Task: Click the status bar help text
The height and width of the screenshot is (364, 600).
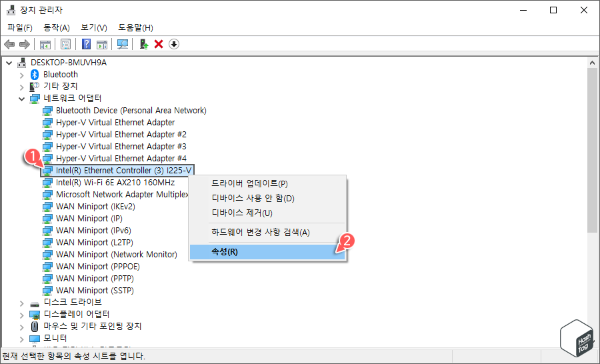Action: (x=74, y=357)
